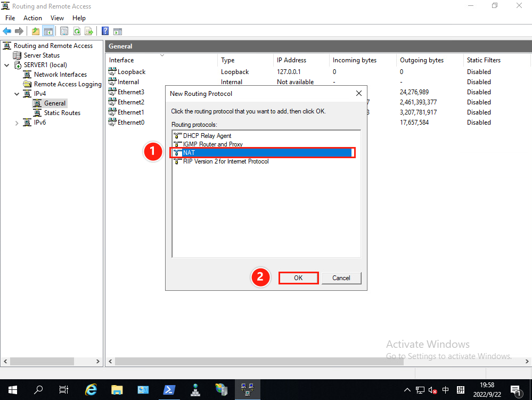The width and height of the screenshot is (532, 400).
Task: Click left arrow of console tree scrollbar
Action: (x=5, y=362)
